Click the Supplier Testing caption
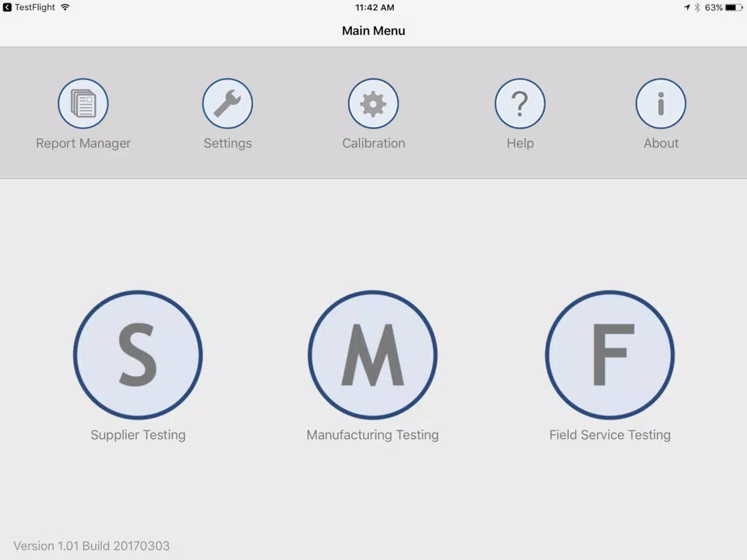Viewport: 747px width, 560px height. pyautogui.click(x=138, y=434)
